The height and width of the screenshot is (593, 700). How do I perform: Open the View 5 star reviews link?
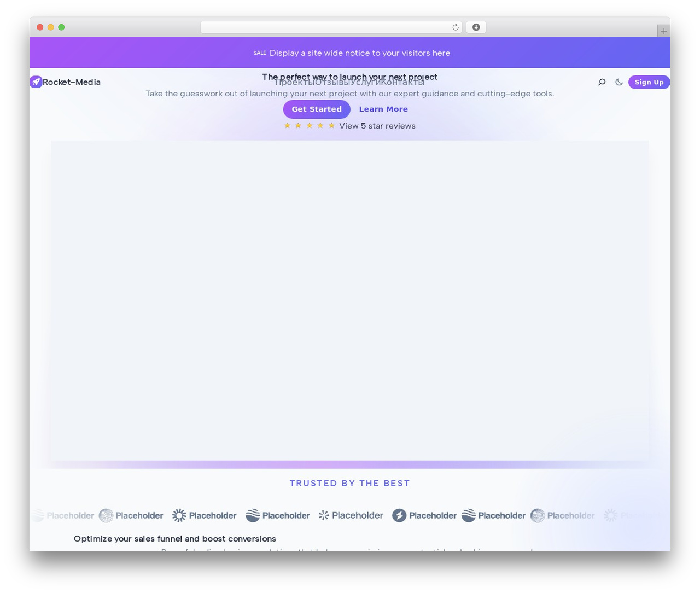(377, 126)
